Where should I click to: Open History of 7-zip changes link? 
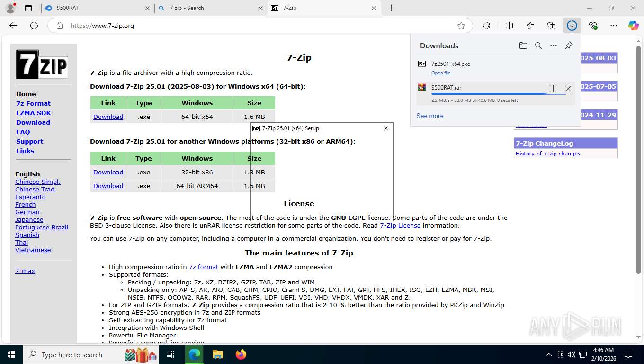pos(548,154)
